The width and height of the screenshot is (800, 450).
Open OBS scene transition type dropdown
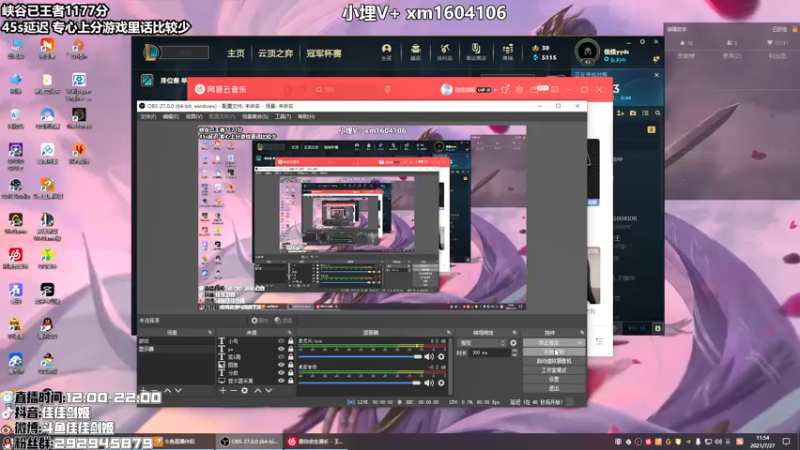pyautogui.click(x=482, y=343)
